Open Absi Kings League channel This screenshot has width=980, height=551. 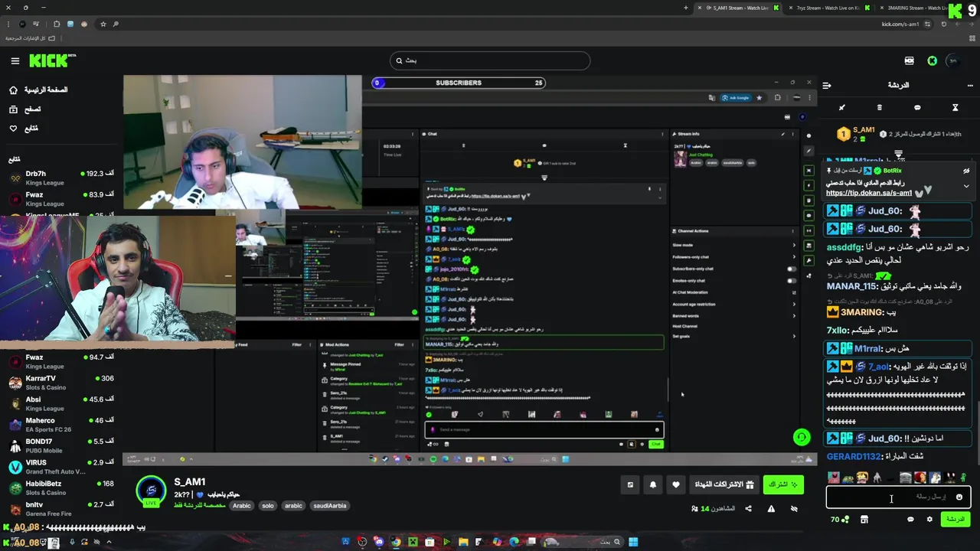click(x=61, y=403)
